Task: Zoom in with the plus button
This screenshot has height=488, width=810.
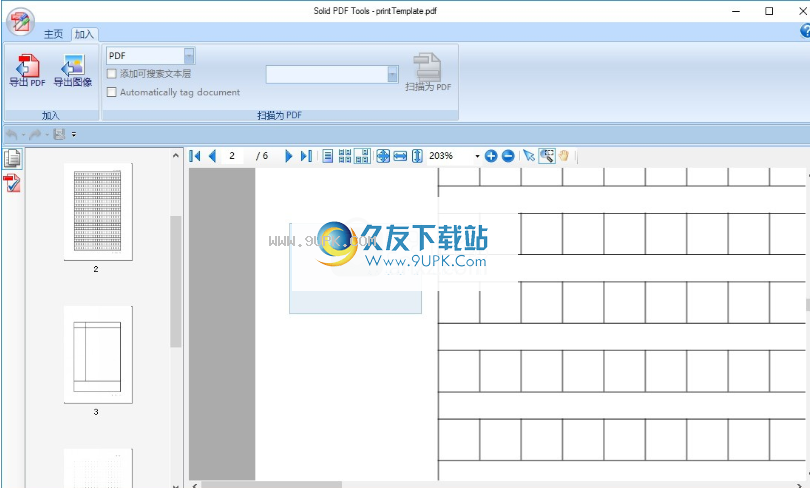Action: 491,156
